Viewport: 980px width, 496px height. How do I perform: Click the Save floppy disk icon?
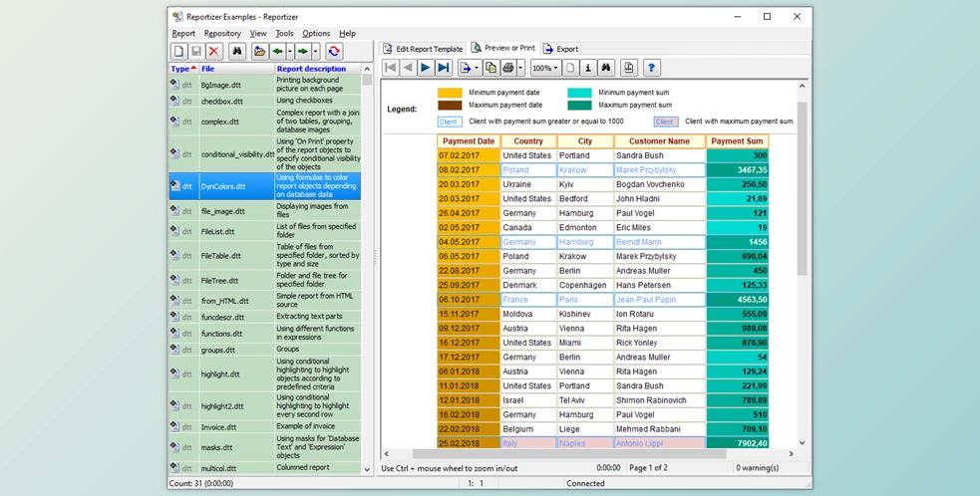(196, 51)
